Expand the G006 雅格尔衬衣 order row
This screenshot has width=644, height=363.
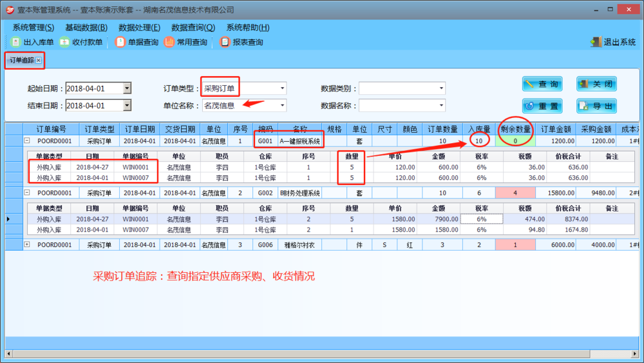tap(26, 244)
